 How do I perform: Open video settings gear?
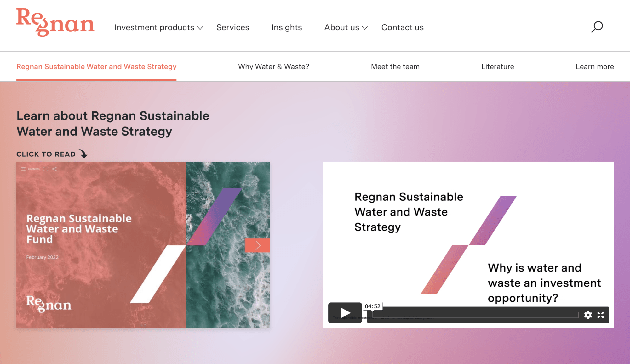tap(588, 315)
